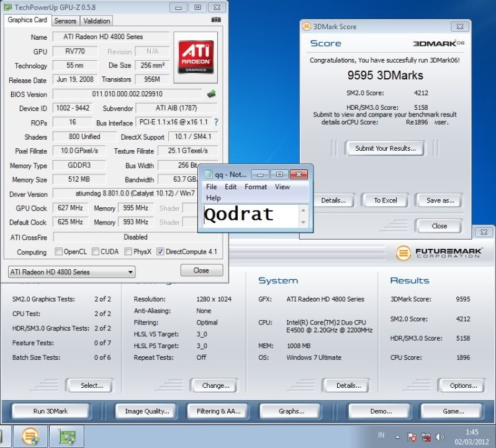Show hidden tray icons arrow
Image resolution: width=496 pixels, height=448 pixels.
click(397, 437)
